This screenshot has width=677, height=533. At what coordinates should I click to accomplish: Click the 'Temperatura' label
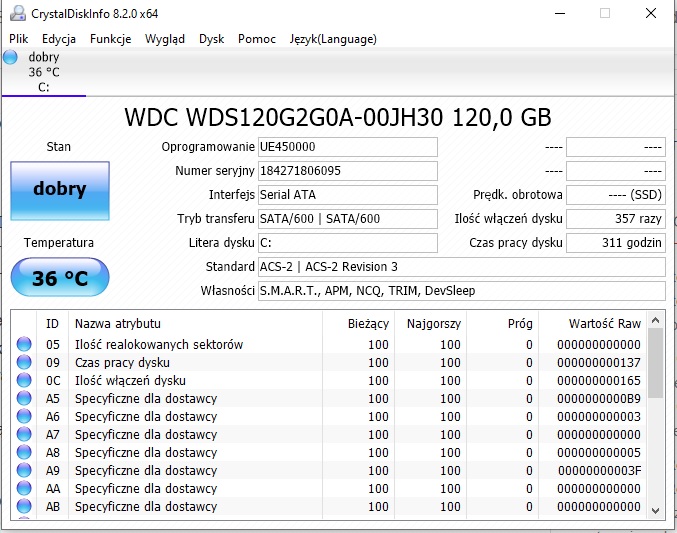[59, 243]
